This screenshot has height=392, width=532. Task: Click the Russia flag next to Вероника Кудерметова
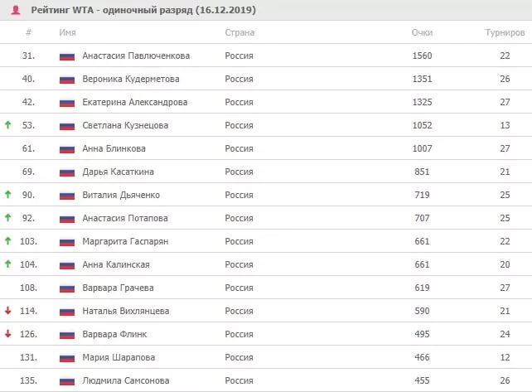[x=67, y=80]
